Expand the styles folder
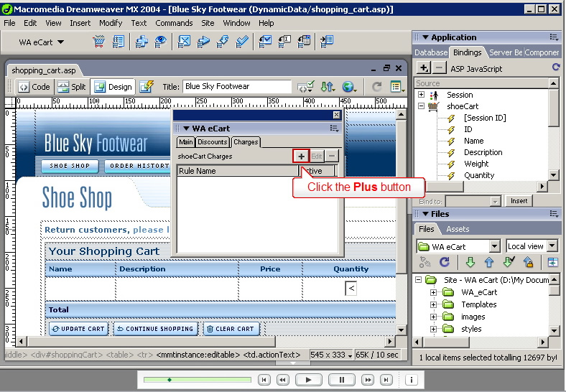Image resolution: width=566 pixels, height=392 pixels. click(434, 330)
